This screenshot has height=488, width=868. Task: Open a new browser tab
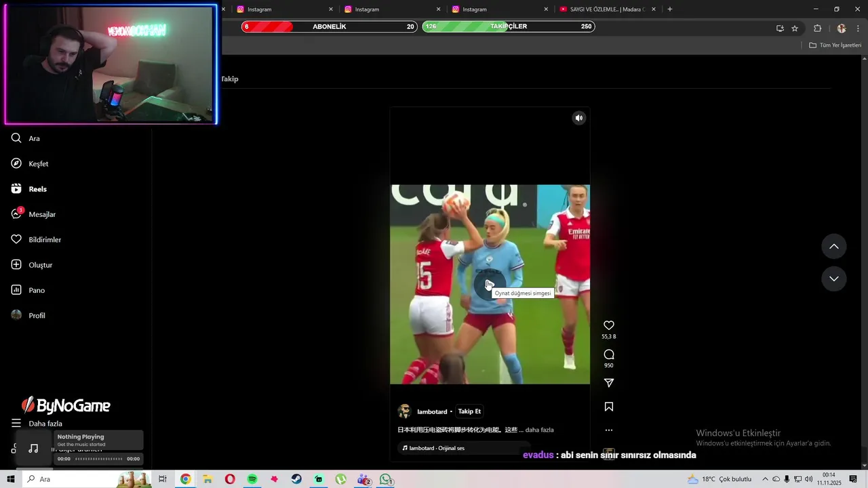pyautogui.click(x=670, y=9)
